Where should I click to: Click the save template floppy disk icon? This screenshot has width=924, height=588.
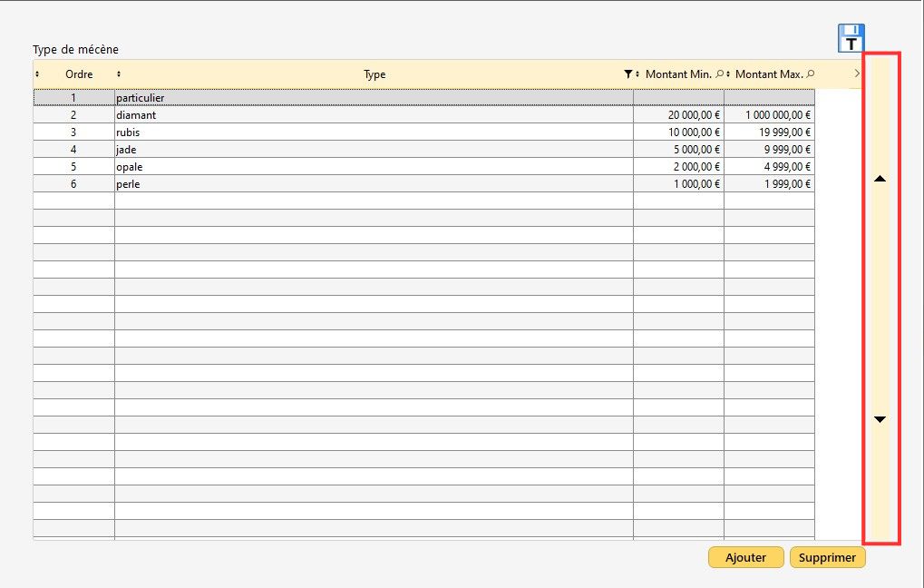point(851,38)
